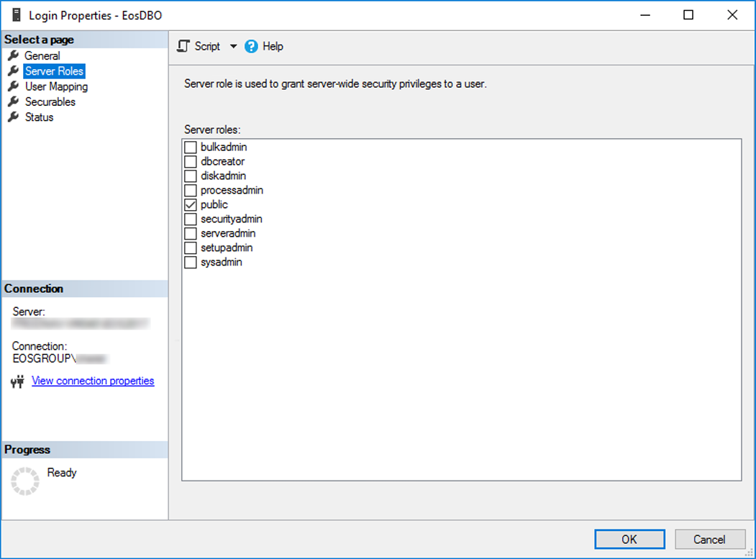Click the dialog's bottom-right resize grip

[x=750, y=553]
